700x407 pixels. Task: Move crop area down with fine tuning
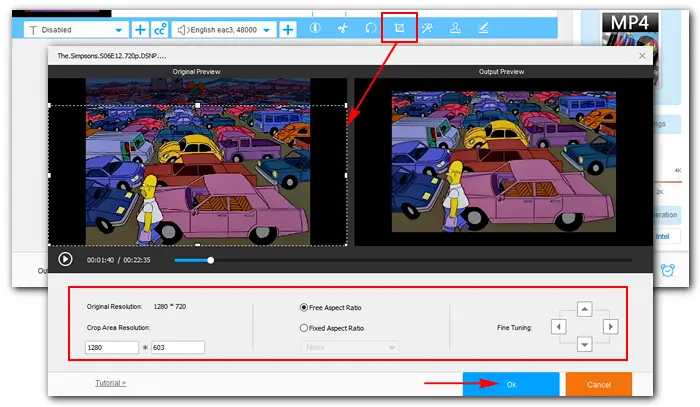pyautogui.click(x=584, y=344)
